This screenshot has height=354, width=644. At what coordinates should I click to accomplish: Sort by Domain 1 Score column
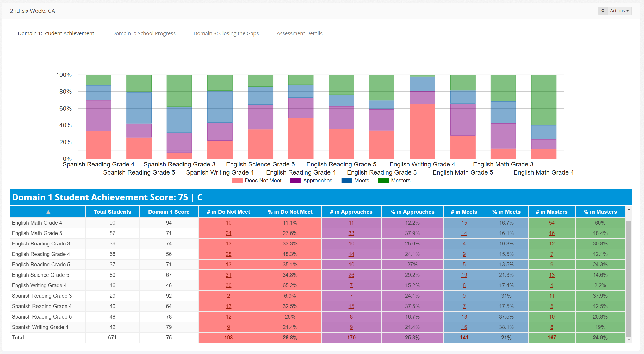(x=169, y=212)
